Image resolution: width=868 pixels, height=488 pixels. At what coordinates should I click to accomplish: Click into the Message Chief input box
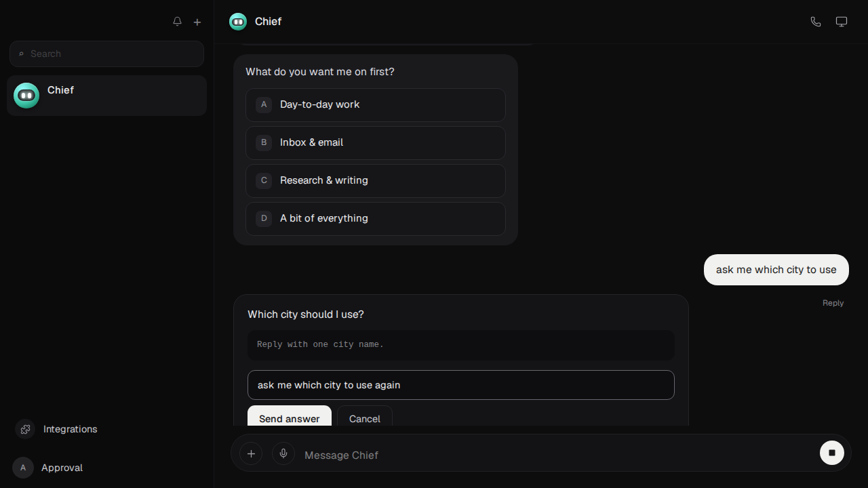pos(556,455)
